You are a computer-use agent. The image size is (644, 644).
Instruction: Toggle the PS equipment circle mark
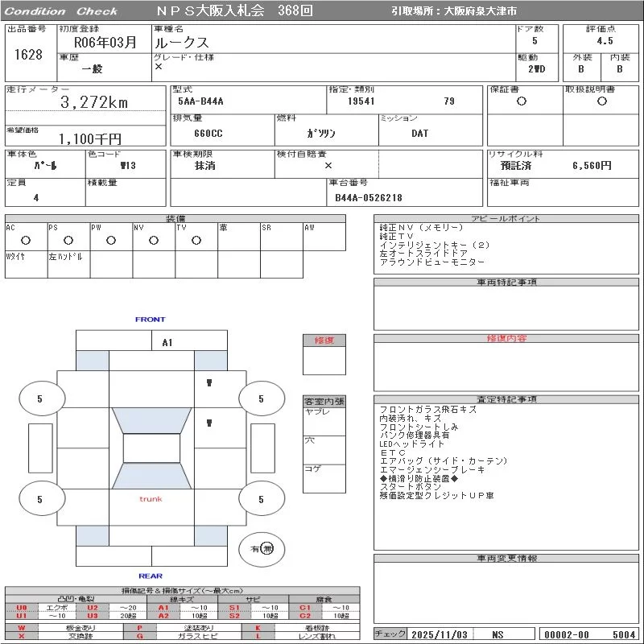(x=68, y=240)
